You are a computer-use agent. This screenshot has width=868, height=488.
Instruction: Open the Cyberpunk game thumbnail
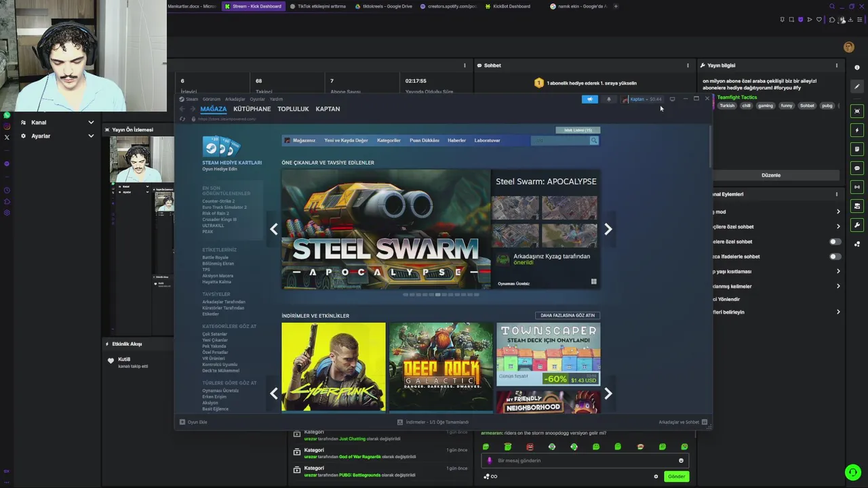(334, 367)
